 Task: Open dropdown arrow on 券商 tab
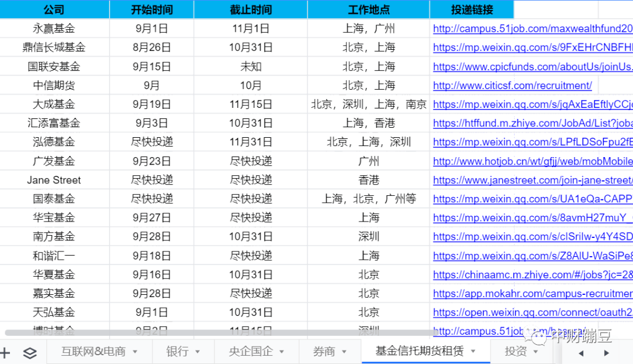(344, 352)
